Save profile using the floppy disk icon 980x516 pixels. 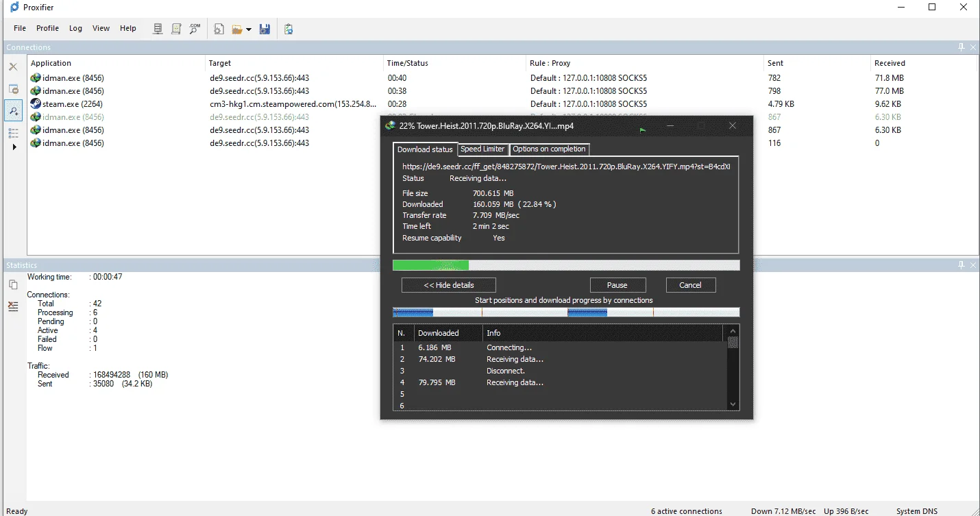[265, 29]
